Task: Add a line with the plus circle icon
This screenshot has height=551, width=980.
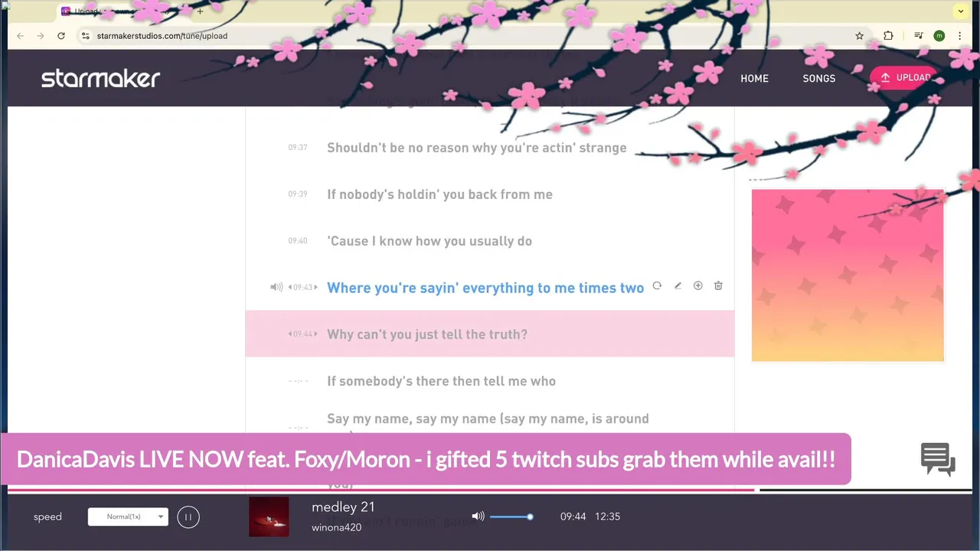Action: pyautogui.click(x=697, y=285)
